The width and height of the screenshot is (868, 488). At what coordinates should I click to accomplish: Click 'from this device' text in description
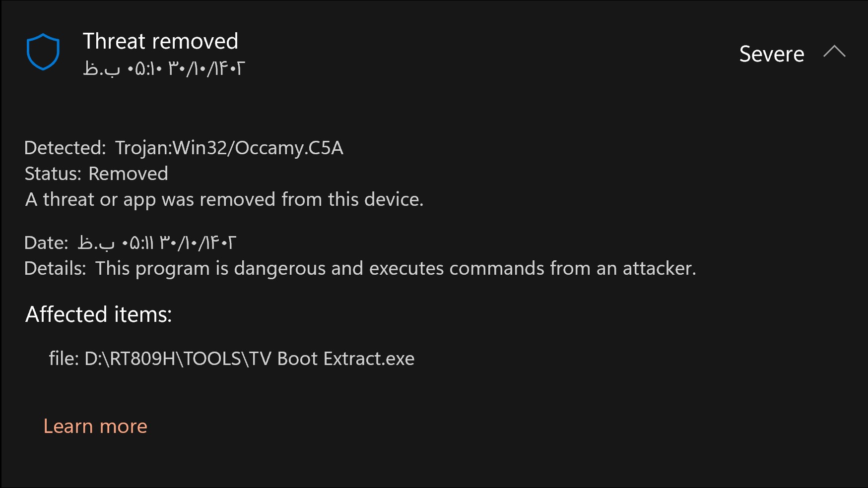[x=352, y=199]
